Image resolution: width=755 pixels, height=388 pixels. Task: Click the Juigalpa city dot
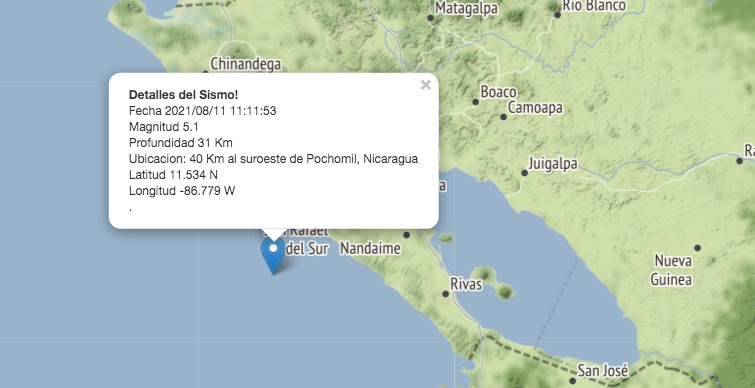[524, 173]
